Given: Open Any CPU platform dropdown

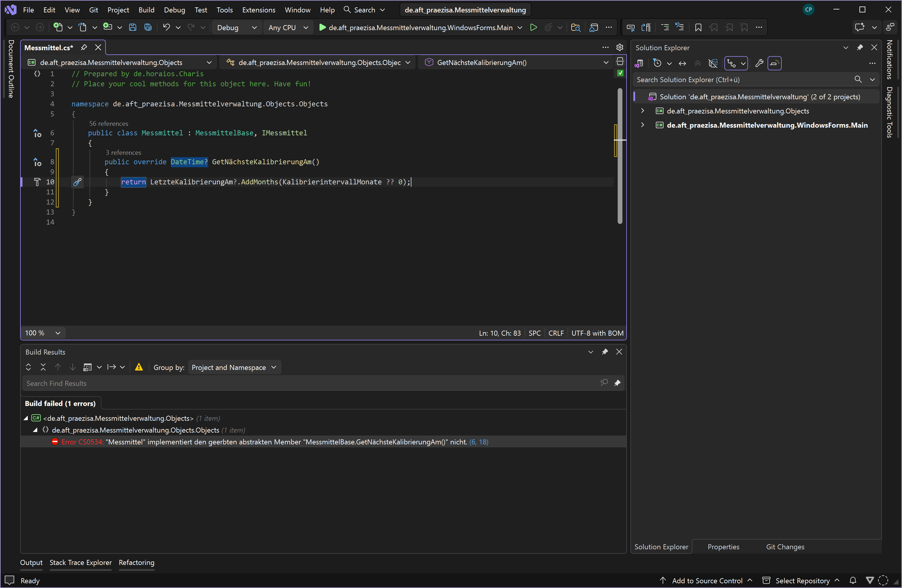Looking at the screenshot, I should point(288,27).
